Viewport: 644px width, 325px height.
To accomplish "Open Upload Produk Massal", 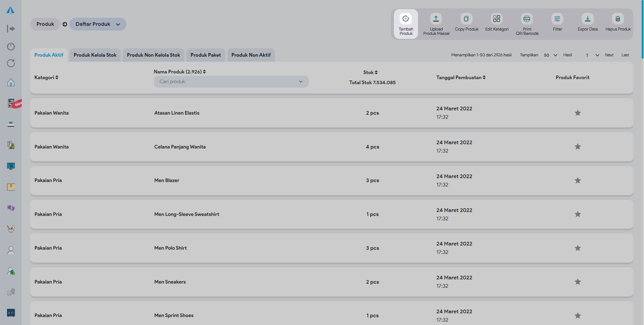I will pos(436,19).
